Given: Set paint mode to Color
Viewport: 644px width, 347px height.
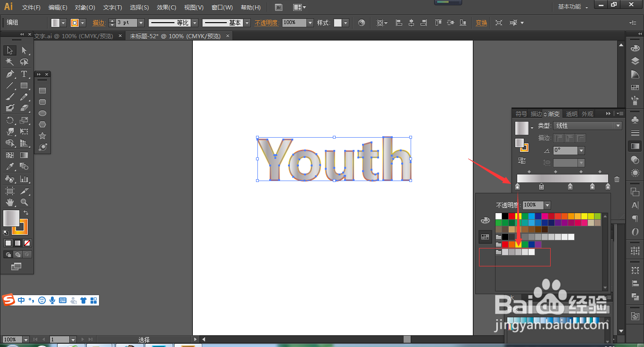Looking at the screenshot, I should click(8, 243).
